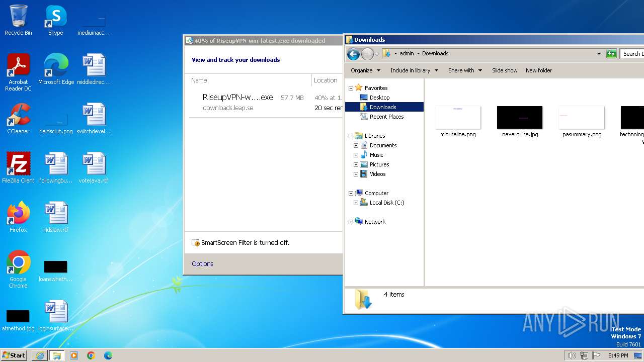This screenshot has height=362, width=644.
Task: Open the Share with dropdown
Action: 465,70
